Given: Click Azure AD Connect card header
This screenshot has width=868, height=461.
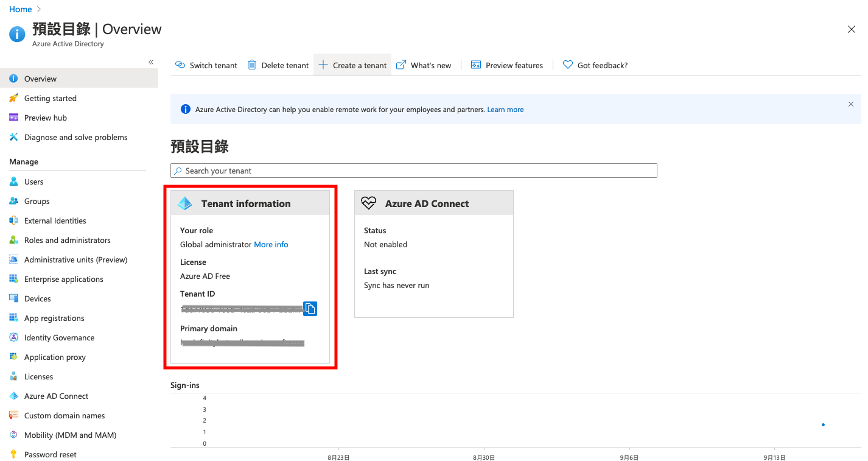Looking at the screenshot, I should tap(434, 203).
